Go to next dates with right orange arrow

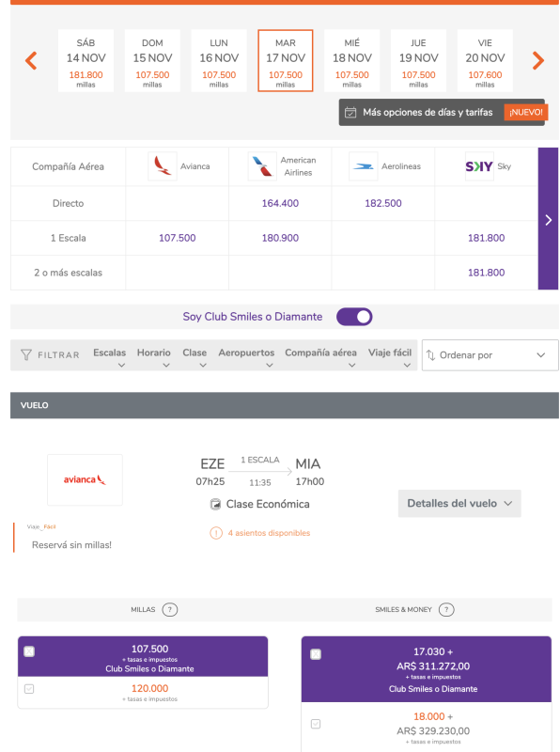(x=538, y=60)
